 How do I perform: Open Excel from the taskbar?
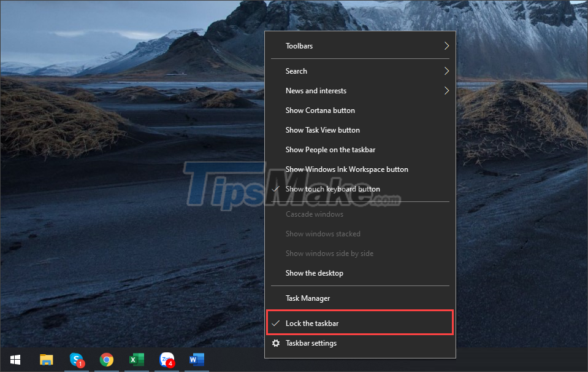coord(137,360)
